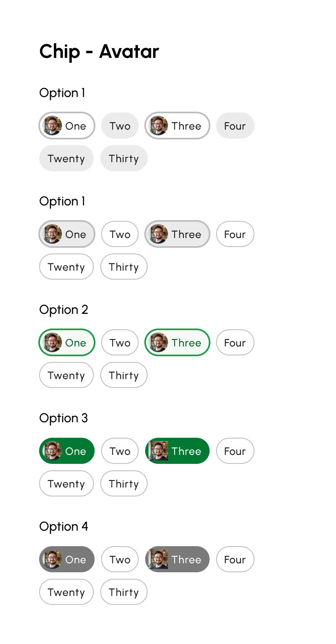Select the Four chip under Option 3
336x644 pixels.
tap(235, 451)
